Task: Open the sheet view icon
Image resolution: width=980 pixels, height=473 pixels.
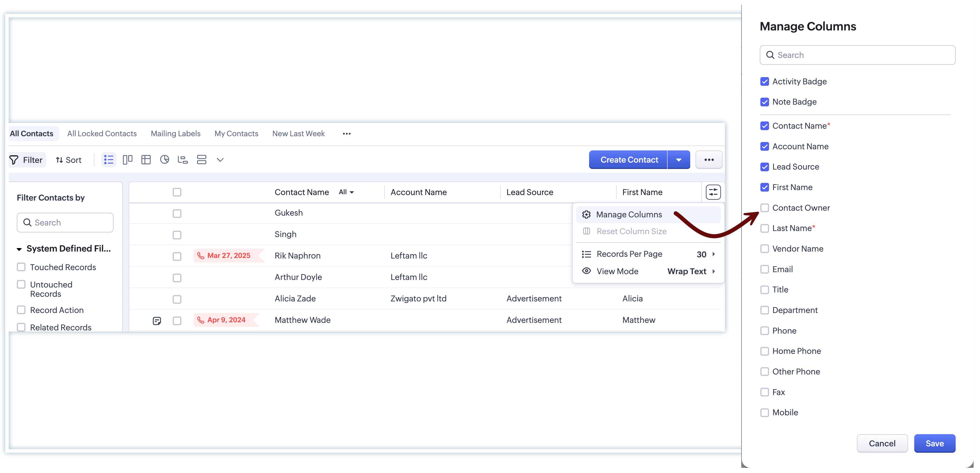Action: coord(146,160)
